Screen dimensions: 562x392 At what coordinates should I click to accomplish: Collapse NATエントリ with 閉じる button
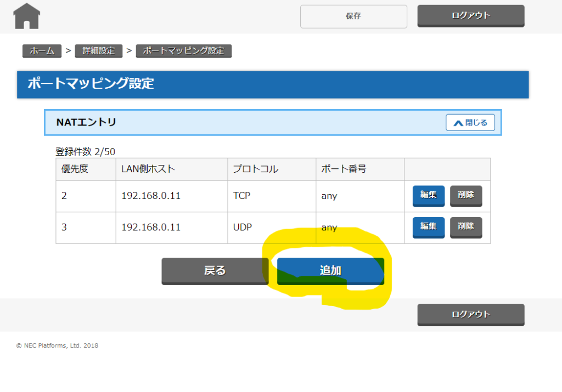[470, 123]
